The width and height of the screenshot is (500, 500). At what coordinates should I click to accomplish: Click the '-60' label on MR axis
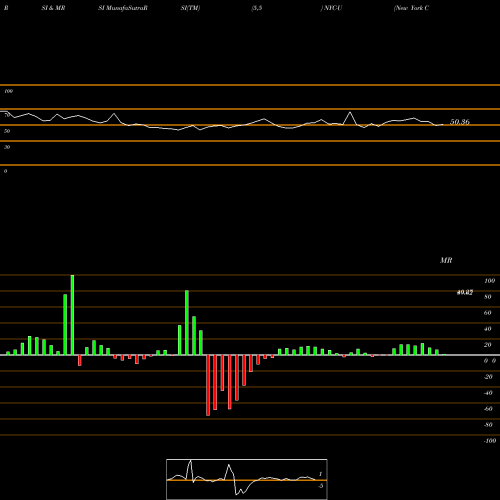click(488, 409)
